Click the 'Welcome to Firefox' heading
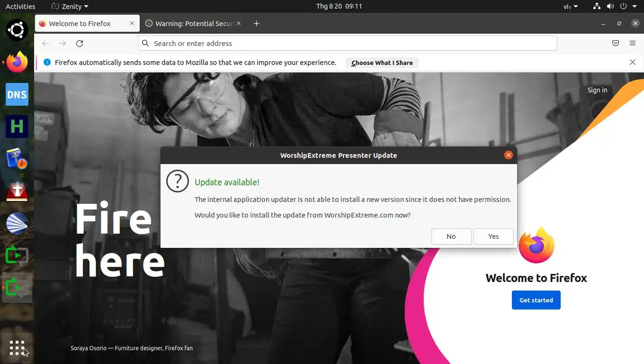The width and height of the screenshot is (644, 364). click(536, 278)
